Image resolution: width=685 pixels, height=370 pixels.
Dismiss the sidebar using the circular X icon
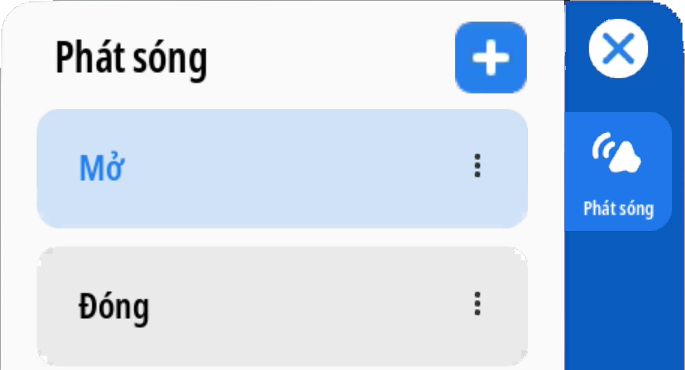click(x=618, y=48)
